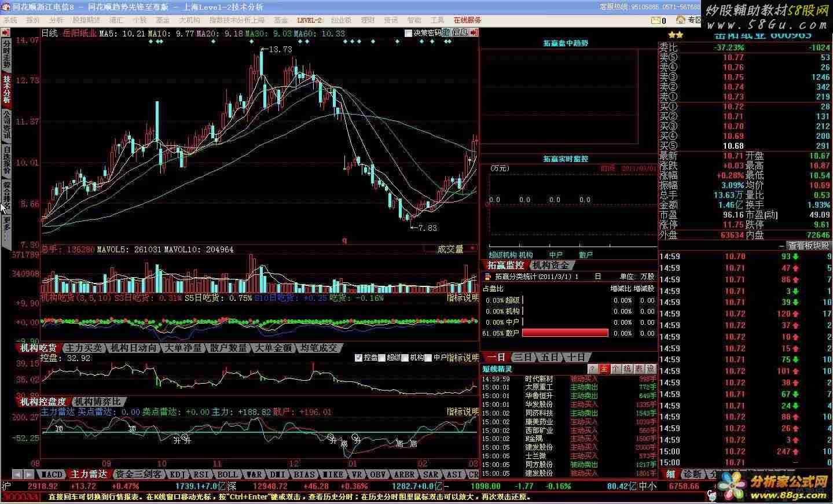Screen dimensions: 833x504
Task: Click the indicator tabs scroll-left arrow
Action: (17, 474)
